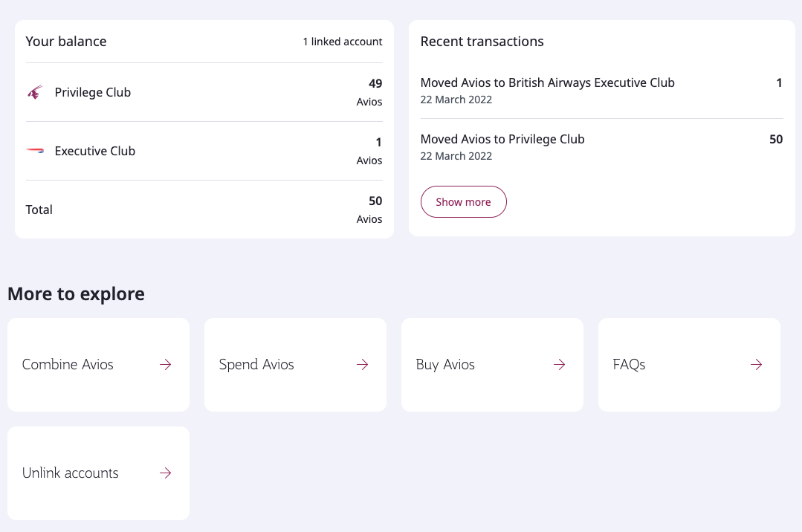This screenshot has width=802, height=532.
Task: Click the Executive Club airline logo icon
Action: click(35, 150)
